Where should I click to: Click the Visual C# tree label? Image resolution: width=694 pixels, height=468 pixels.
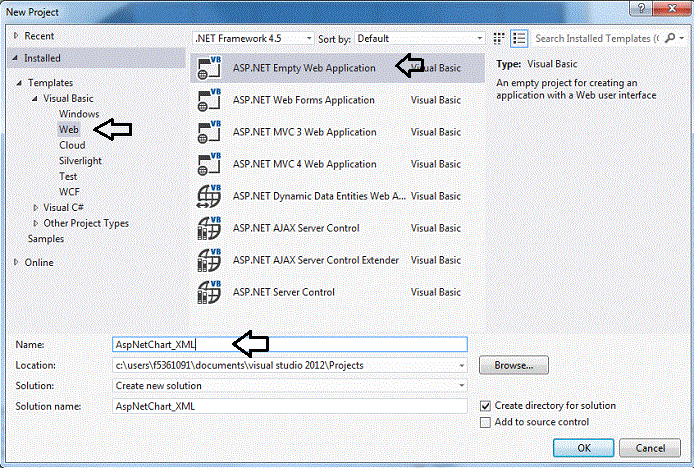63,207
